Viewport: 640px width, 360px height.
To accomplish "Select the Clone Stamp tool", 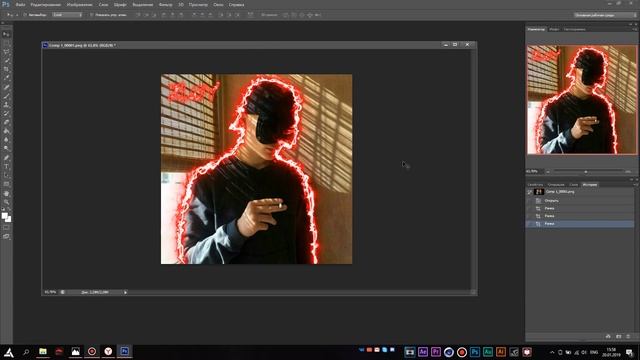I will pyautogui.click(x=6, y=104).
